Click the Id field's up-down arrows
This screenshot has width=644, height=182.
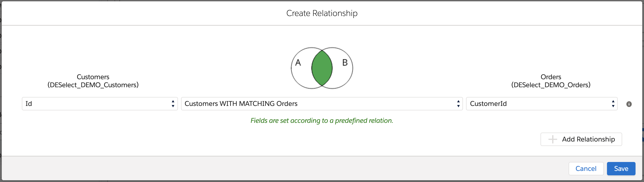pos(173,104)
